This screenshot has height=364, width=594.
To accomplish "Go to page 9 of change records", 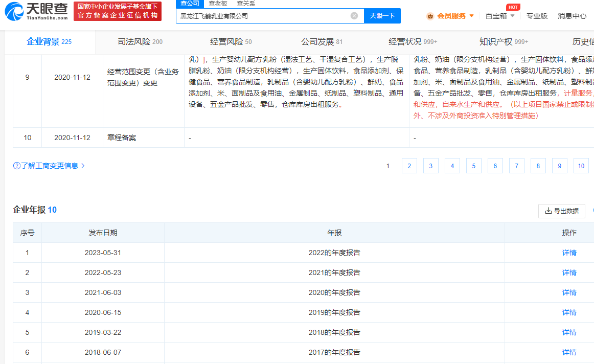I will pyautogui.click(x=560, y=166).
